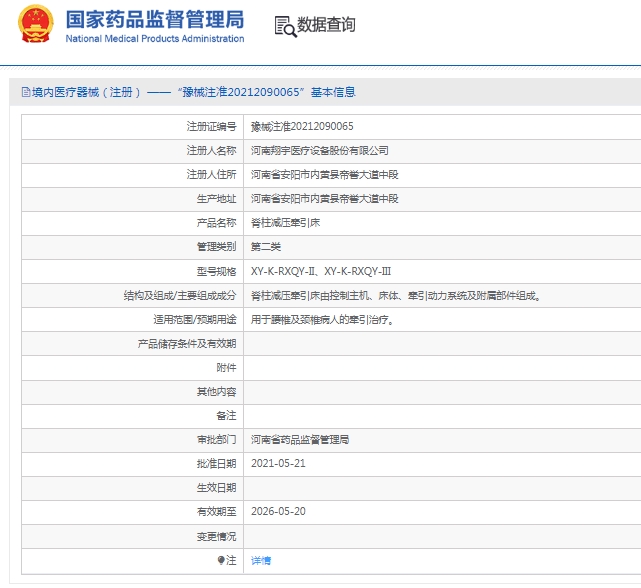Click the 管理类别 label
The image size is (641, 588).
click(216, 247)
